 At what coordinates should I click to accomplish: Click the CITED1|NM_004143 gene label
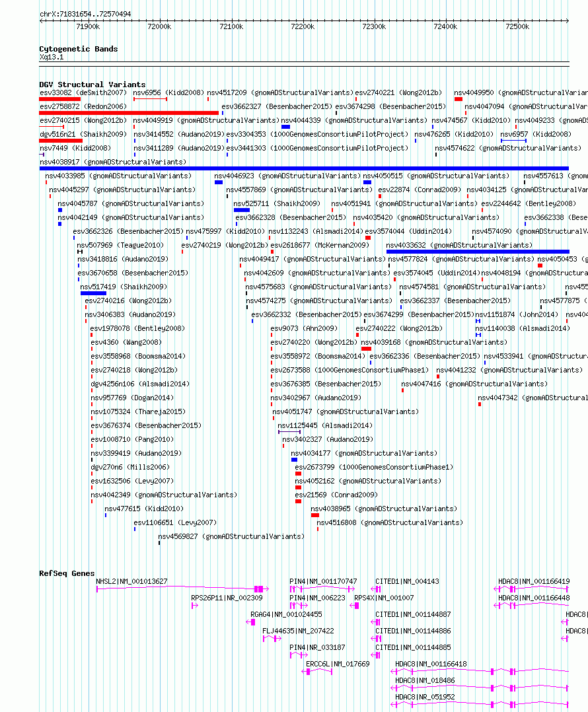tap(407, 581)
